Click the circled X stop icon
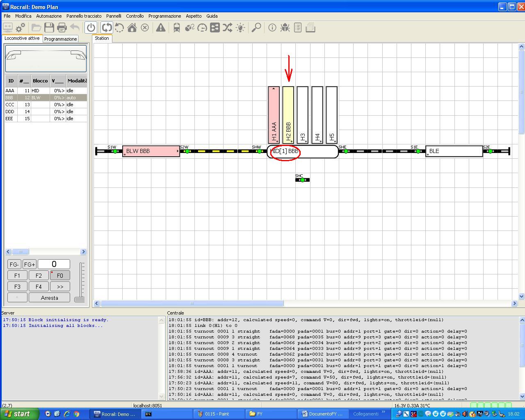Viewport: 525px width, 420px height. click(x=145, y=28)
